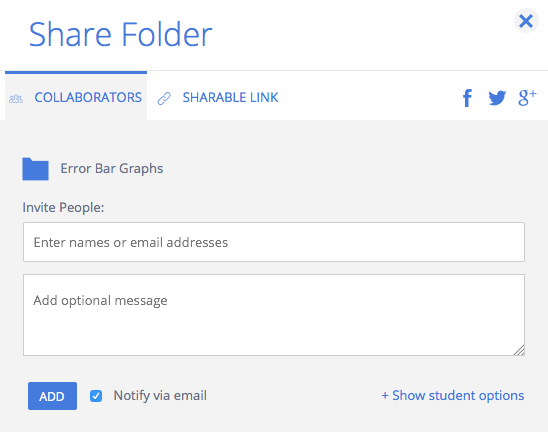Share folder via Facebook icon
The image size is (548, 432).
467,98
